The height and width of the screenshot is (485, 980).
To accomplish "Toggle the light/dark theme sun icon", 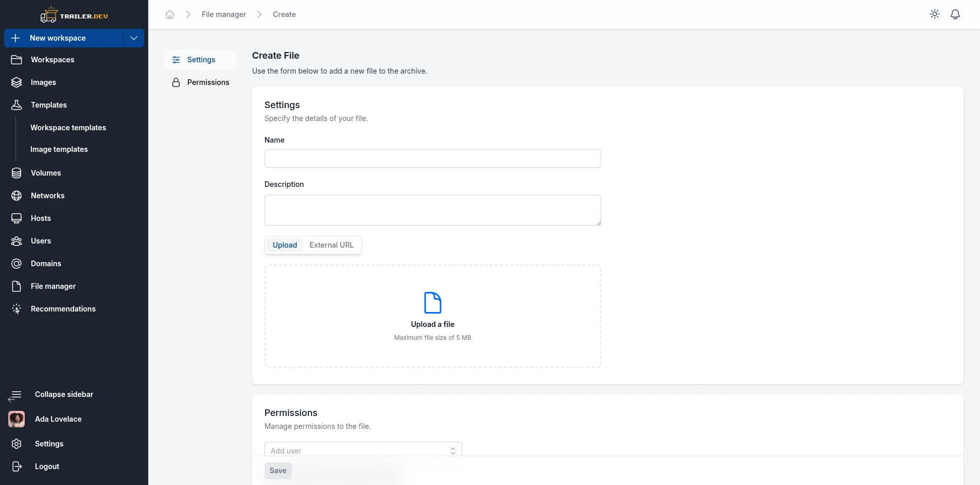I will 935,14.
